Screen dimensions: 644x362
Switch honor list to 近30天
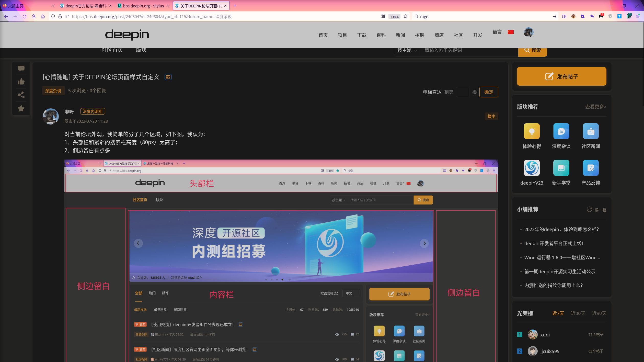(x=578, y=313)
